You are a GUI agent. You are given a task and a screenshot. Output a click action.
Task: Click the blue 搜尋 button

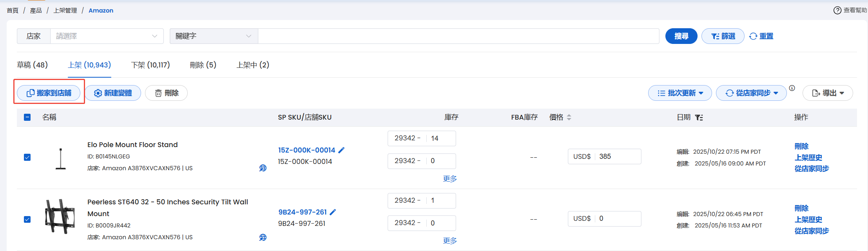[x=681, y=36]
